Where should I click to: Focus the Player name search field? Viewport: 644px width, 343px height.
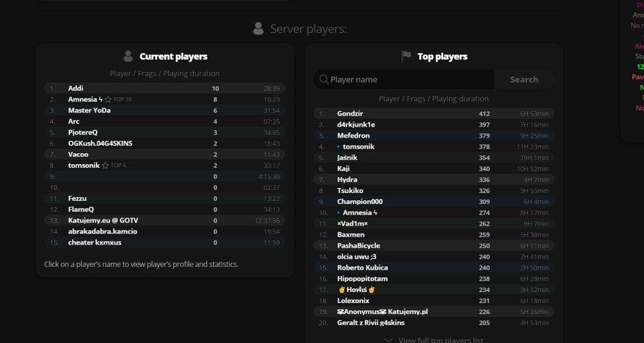(404, 79)
